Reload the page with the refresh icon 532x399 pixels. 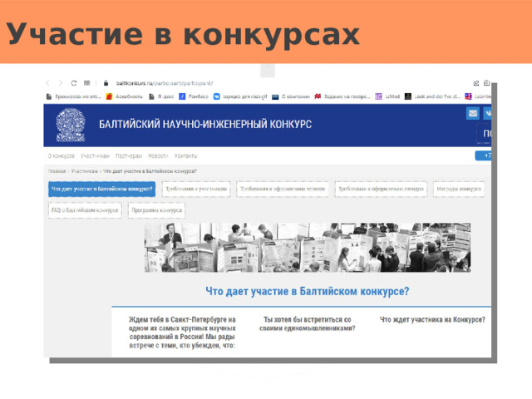74,83
